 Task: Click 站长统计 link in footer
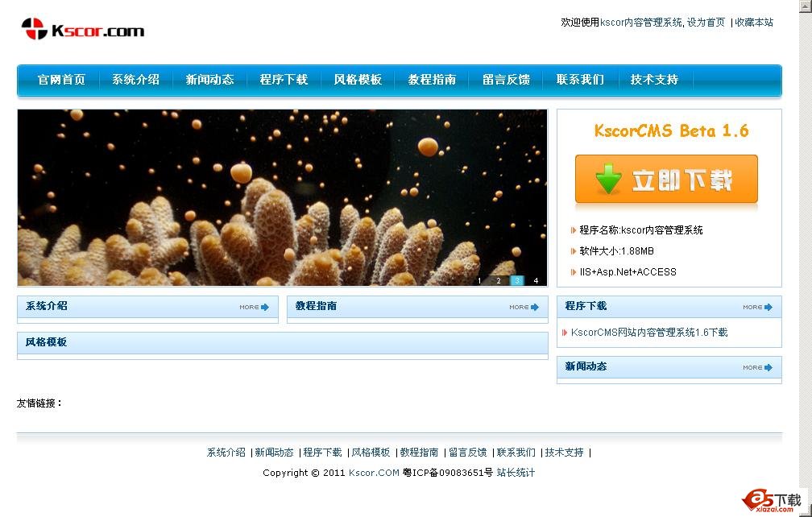click(516, 473)
